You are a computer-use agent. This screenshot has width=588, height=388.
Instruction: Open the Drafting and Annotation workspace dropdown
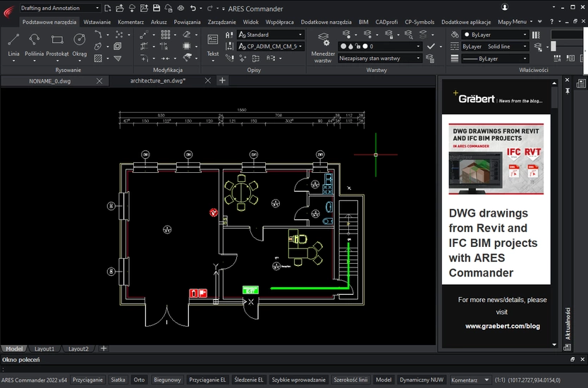click(59, 8)
